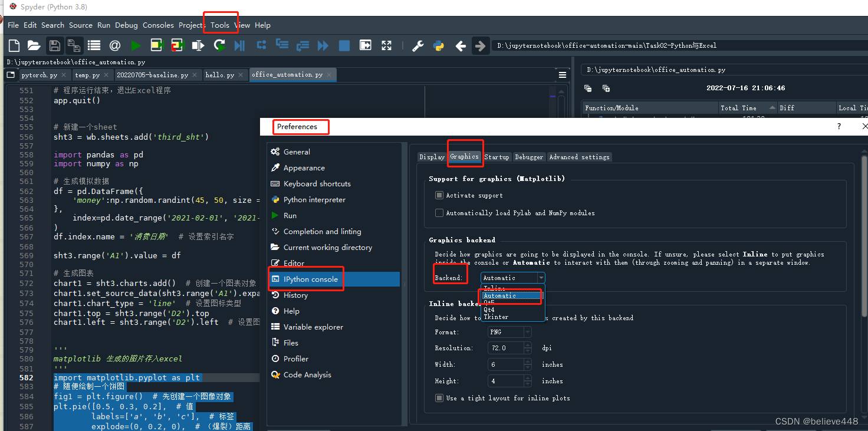The image size is (868, 431).
Task: Start debugging with Debug file icon
Action: coord(239,45)
